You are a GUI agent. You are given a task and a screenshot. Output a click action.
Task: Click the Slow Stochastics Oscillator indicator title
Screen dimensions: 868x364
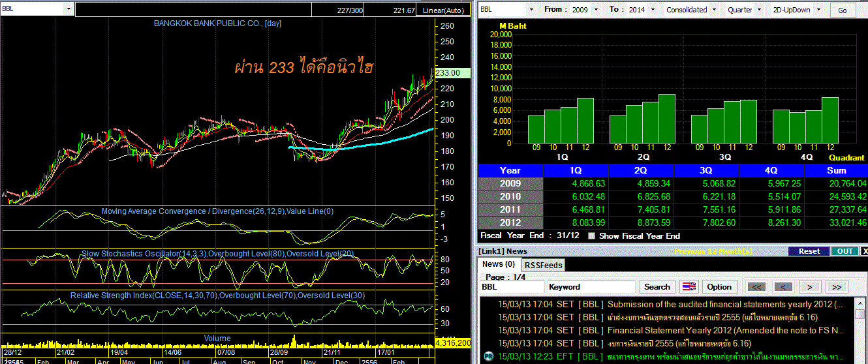tap(217, 253)
